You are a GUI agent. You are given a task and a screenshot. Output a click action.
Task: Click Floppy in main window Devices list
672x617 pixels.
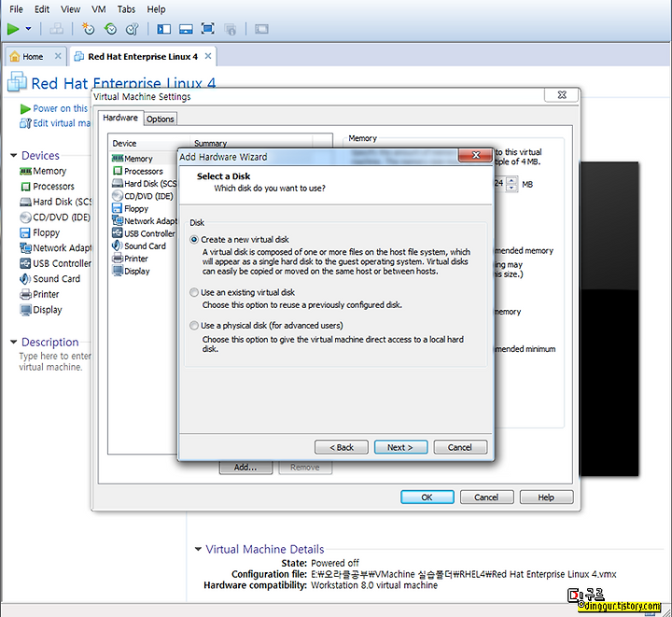39,232
